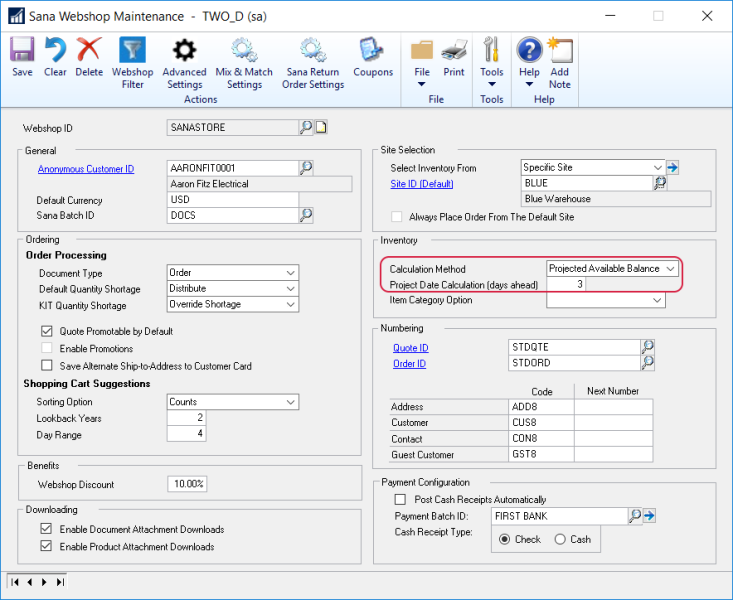Click the Webshop Discount field
The width and height of the screenshot is (733, 600).
tap(187, 484)
